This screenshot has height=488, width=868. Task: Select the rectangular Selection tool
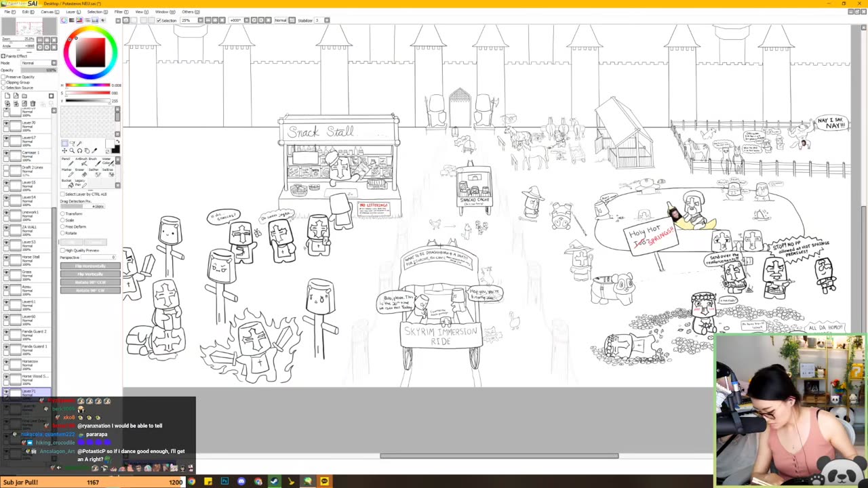pyautogui.click(x=65, y=144)
